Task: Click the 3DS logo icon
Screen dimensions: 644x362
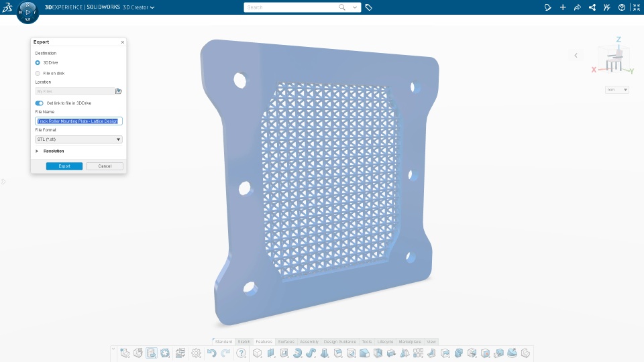Action: (x=7, y=7)
